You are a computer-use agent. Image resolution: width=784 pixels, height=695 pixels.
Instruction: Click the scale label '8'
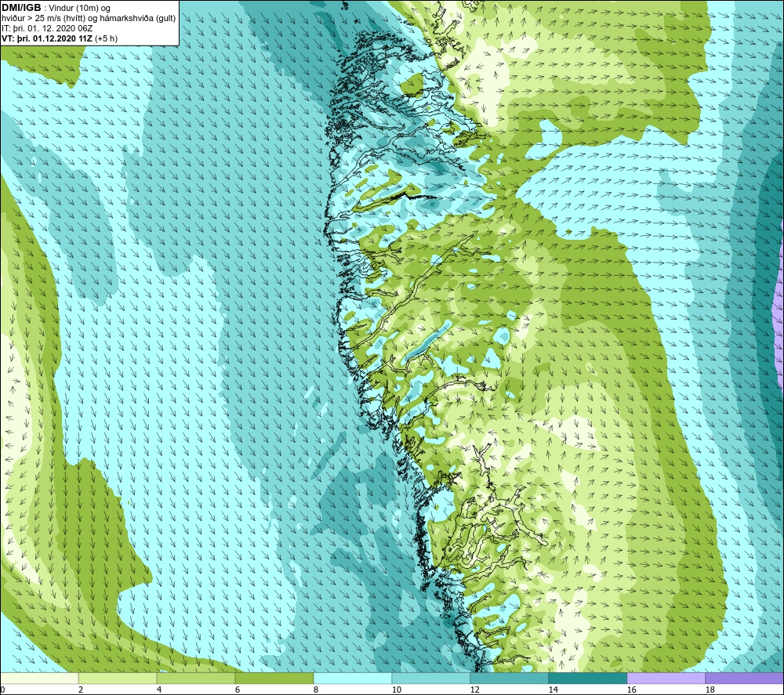click(316, 690)
